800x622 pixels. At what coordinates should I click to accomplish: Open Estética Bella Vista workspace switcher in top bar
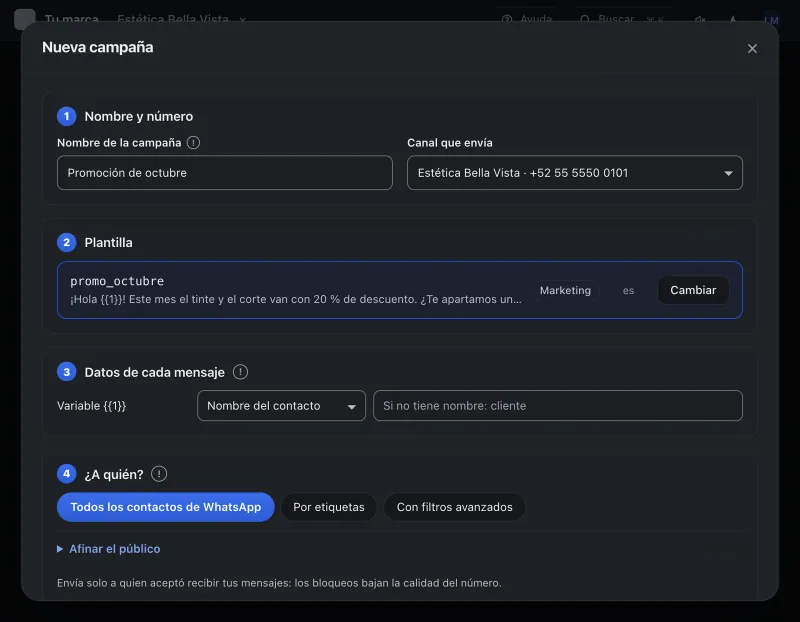(181, 19)
